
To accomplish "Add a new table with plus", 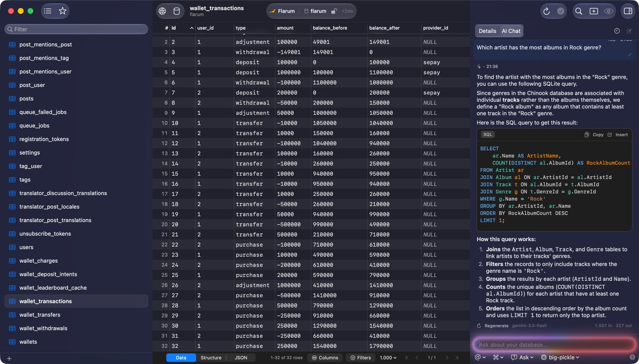I will pos(9,358).
